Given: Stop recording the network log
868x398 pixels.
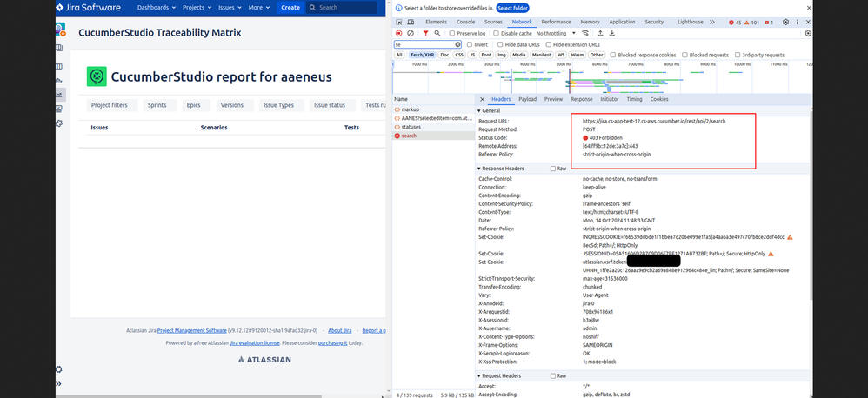Looking at the screenshot, I should tap(398, 33).
